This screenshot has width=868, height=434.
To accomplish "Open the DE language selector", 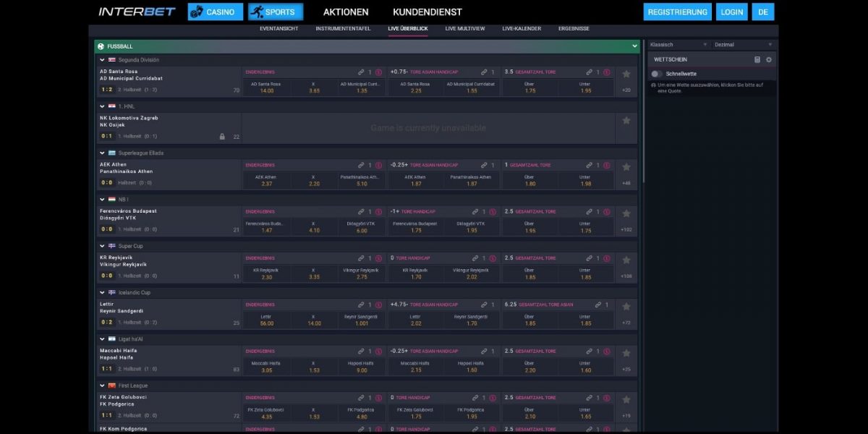I will coord(763,12).
